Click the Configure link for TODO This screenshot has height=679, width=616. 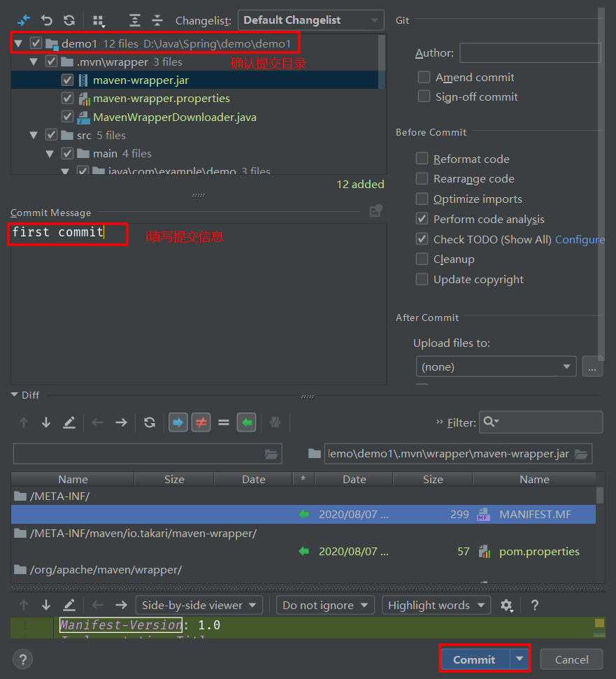click(580, 239)
